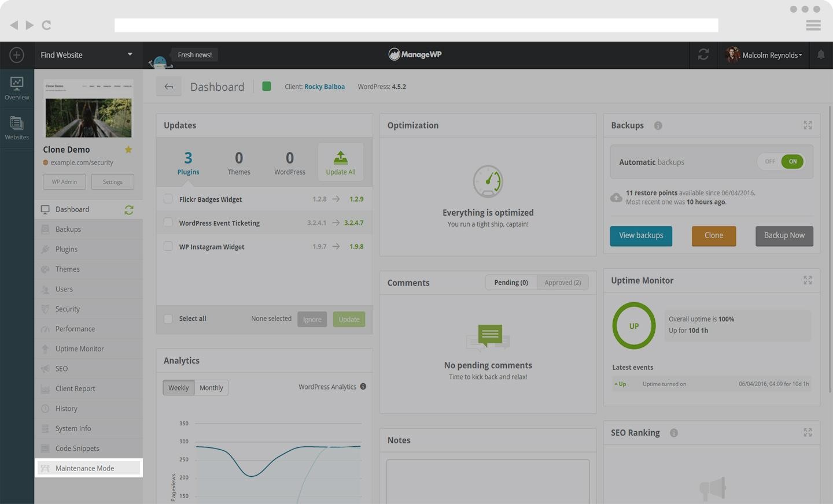This screenshot has height=504, width=833.
Task: Click the favorite star next to Clone Demo
Action: tap(128, 150)
